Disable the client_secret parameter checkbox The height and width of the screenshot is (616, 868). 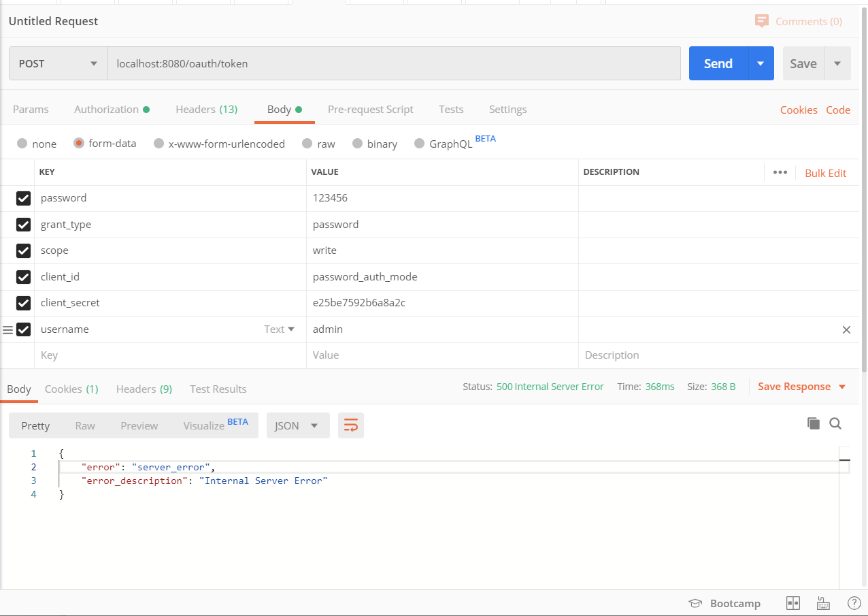point(23,303)
